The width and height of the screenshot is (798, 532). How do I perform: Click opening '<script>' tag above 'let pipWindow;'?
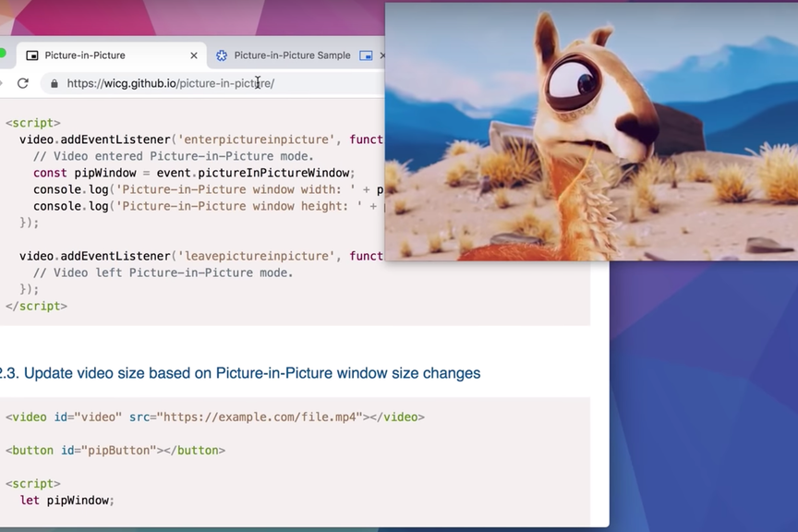pyautogui.click(x=33, y=484)
